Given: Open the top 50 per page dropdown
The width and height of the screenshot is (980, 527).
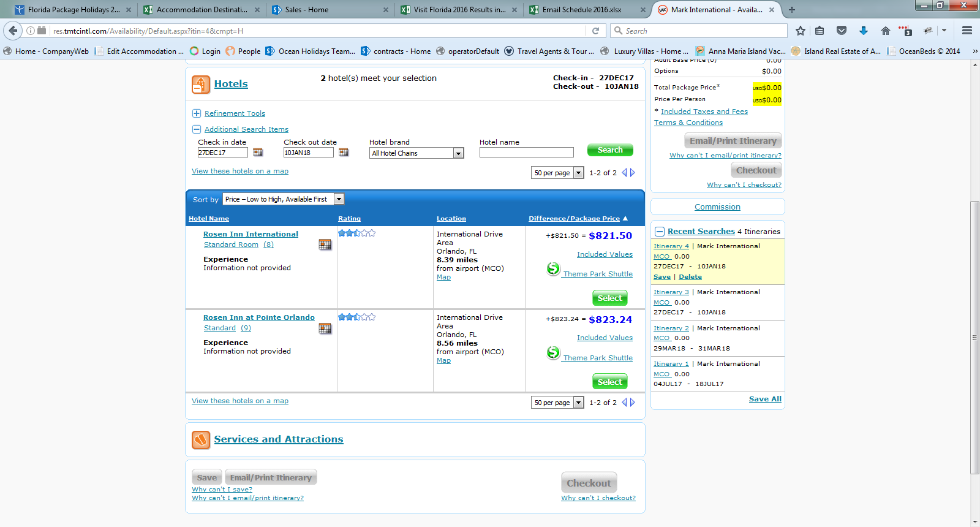Looking at the screenshot, I should (x=557, y=173).
